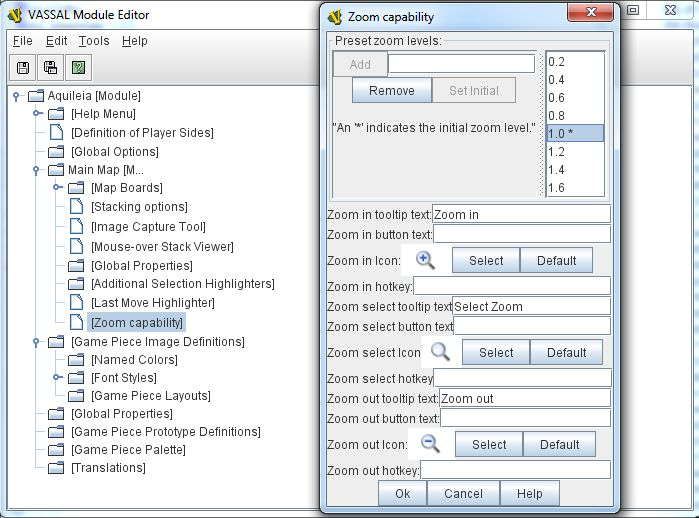Click Select button for Zoom select Icon

[496, 353]
